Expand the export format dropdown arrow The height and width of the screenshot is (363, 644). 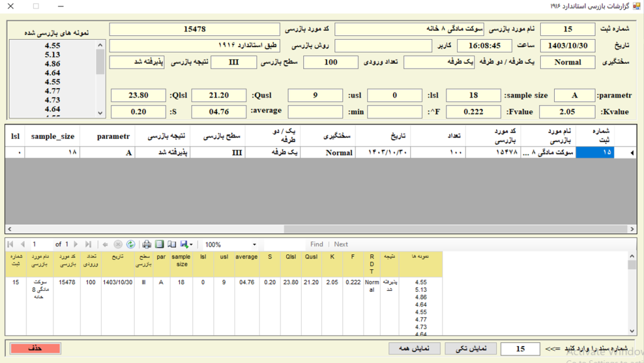[x=191, y=244]
